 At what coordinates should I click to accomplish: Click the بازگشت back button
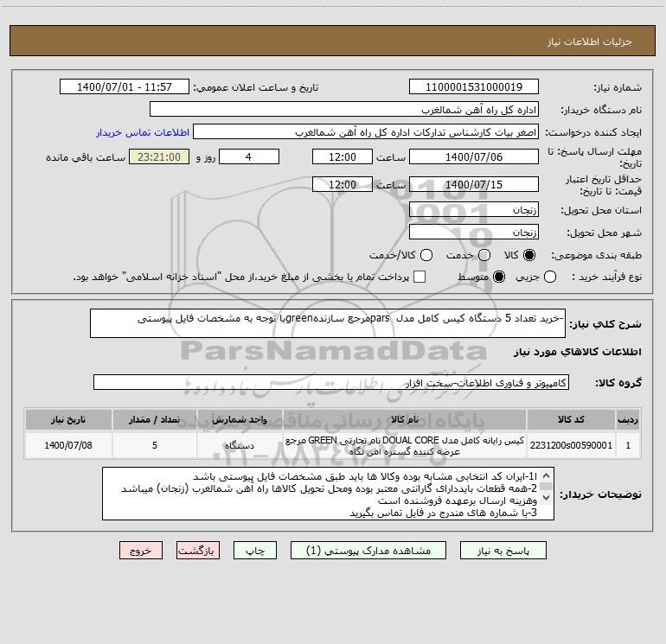pyautogui.click(x=198, y=551)
